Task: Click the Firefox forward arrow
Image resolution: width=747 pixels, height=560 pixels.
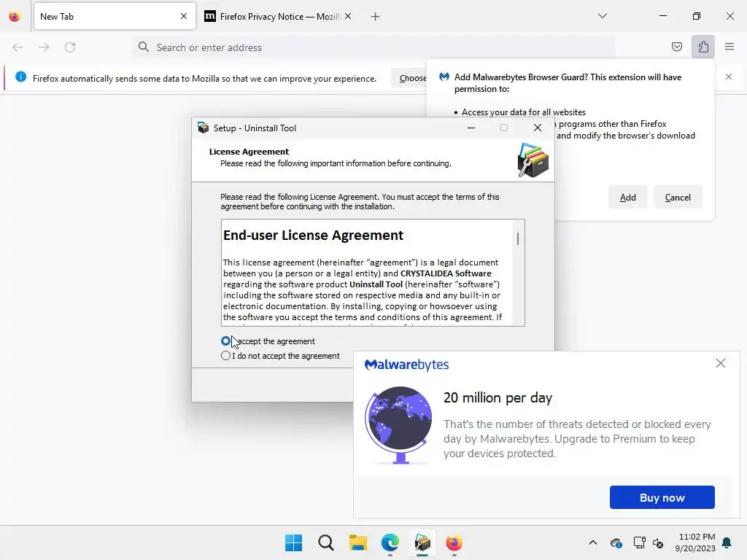Action: coord(44,47)
